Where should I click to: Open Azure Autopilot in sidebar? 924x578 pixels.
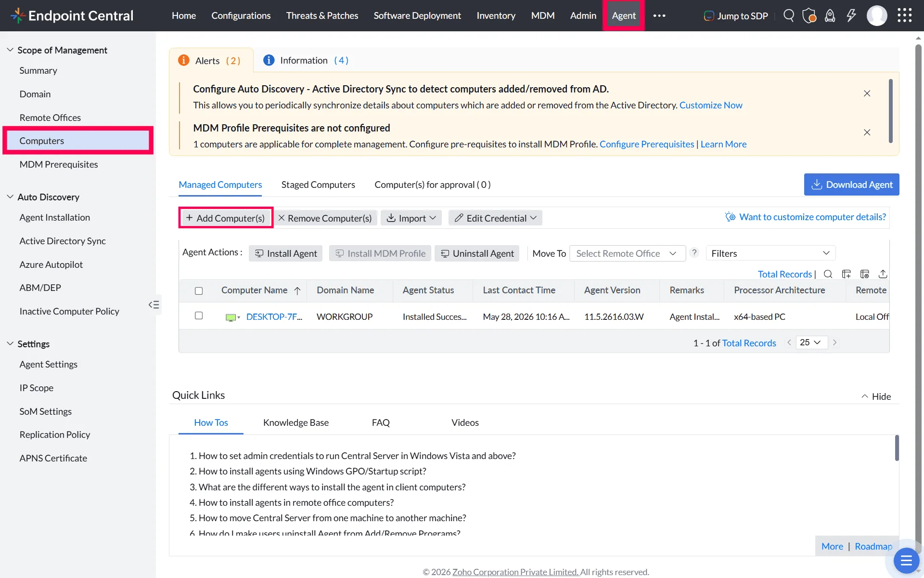(x=51, y=264)
